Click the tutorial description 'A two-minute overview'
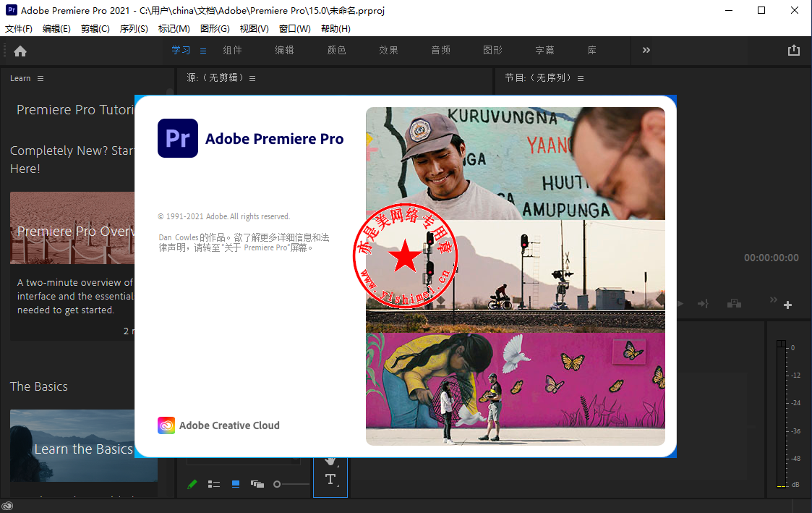The image size is (812, 513). pyautogui.click(x=75, y=297)
